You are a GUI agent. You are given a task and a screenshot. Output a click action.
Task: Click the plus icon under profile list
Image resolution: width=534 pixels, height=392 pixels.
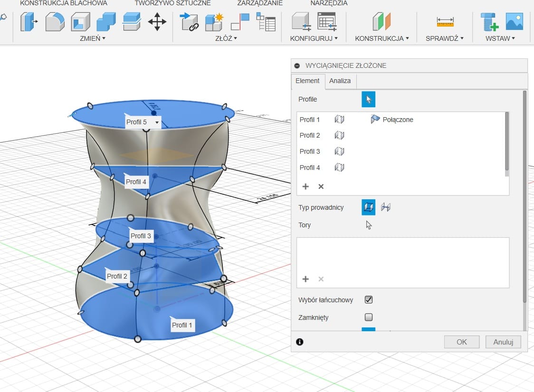coord(305,187)
